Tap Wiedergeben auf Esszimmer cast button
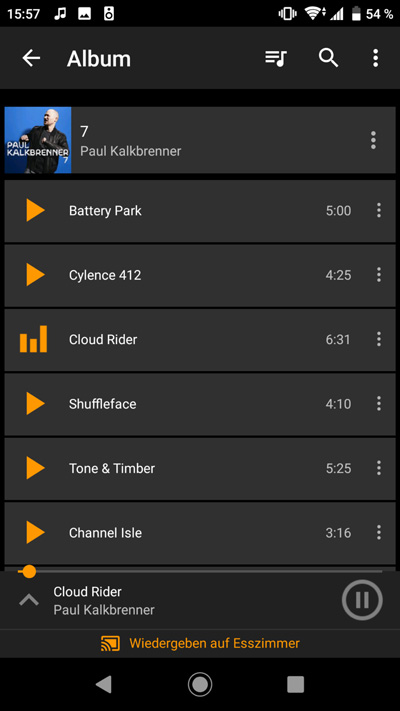Image resolution: width=400 pixels, height=711 pixels. [x=200, y=643]
